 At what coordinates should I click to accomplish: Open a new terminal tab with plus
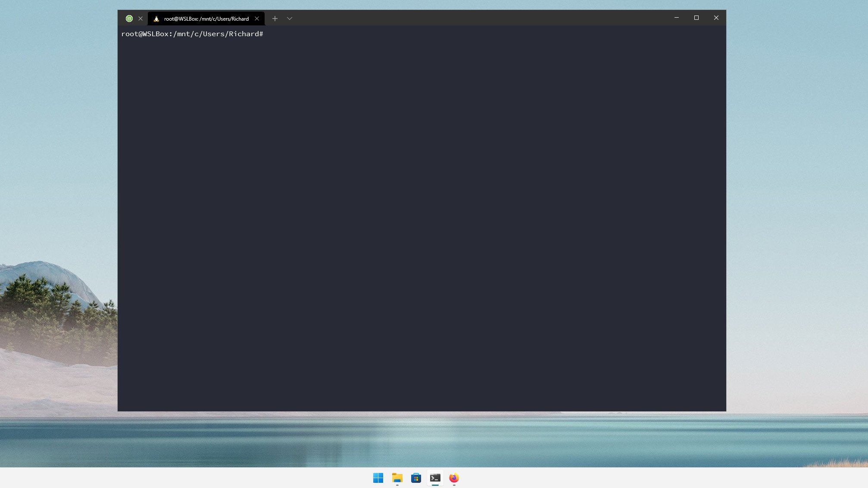point(275,19)
